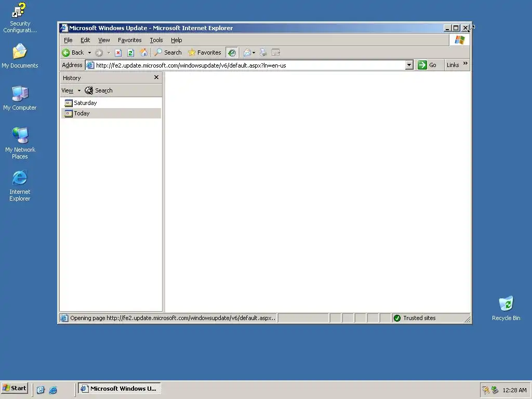Maximize the Internet Explorer window
Image resolution: width=532 pixels, height=399 pixels.
[x=456, y=28]
